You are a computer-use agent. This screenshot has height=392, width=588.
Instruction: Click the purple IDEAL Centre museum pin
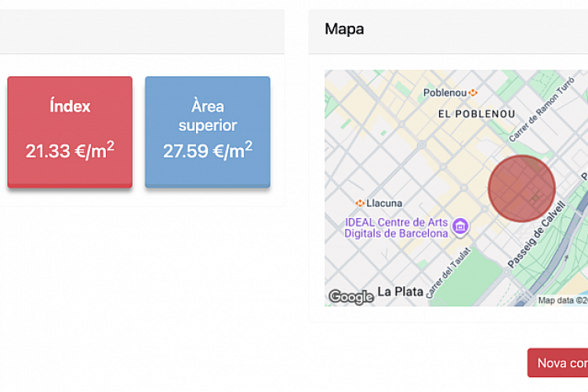click(460, 227)
